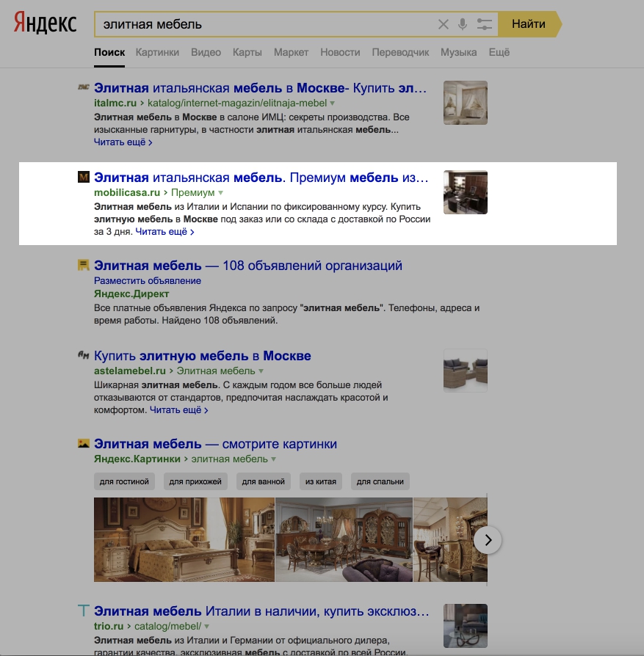Click the next arrow on image carousel
This screenshot has width=644, height=656.
click(x=488, y=540)
